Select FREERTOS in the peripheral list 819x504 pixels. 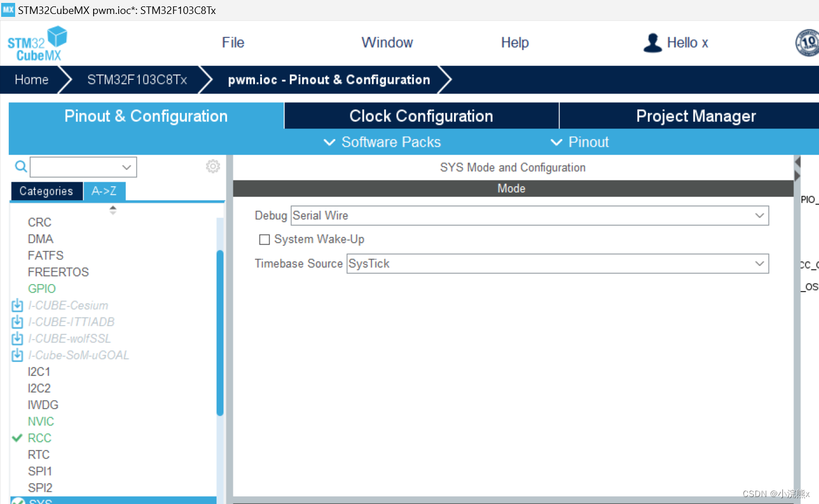coord(58,272)
